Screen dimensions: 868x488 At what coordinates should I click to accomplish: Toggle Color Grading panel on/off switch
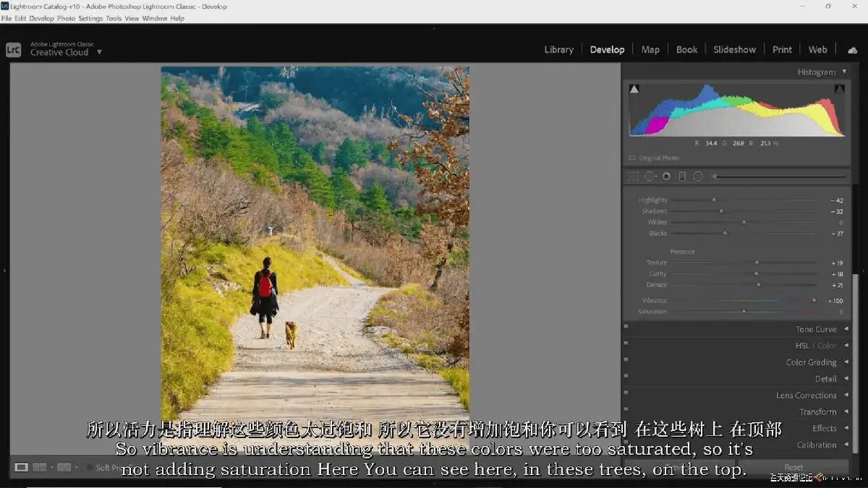coord(626,360)
